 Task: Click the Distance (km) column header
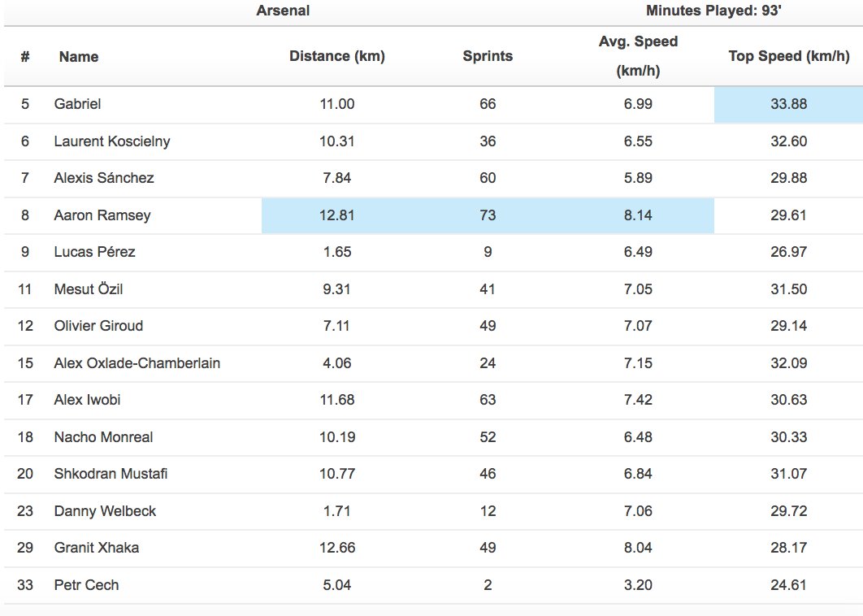337,56
